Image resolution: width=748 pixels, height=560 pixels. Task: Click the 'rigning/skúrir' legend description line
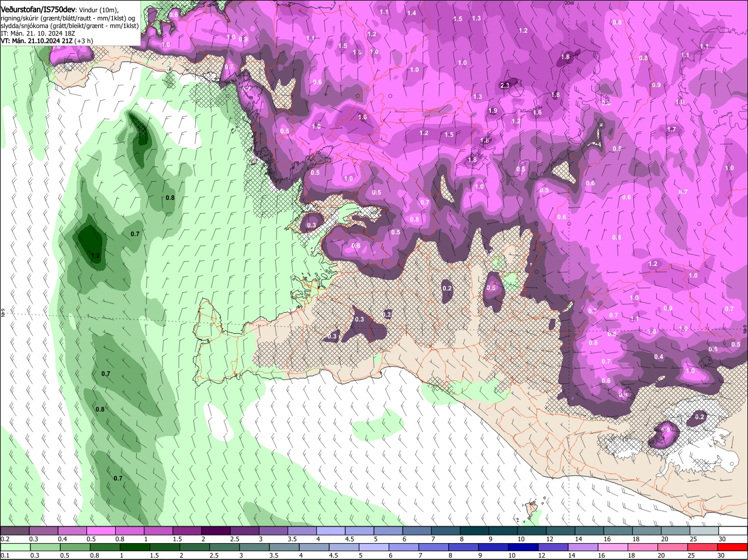[x=69, y=18]
